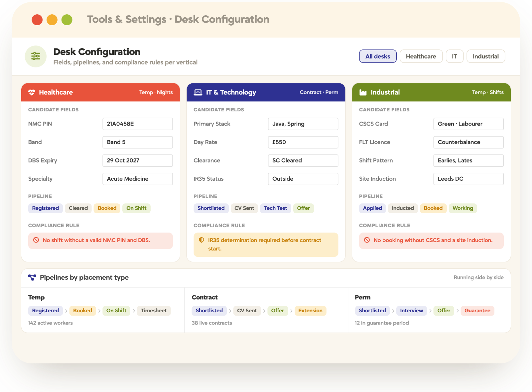The image size is (532, 392).
Task: Select the All desks filter
Action: tap(378, 56)
